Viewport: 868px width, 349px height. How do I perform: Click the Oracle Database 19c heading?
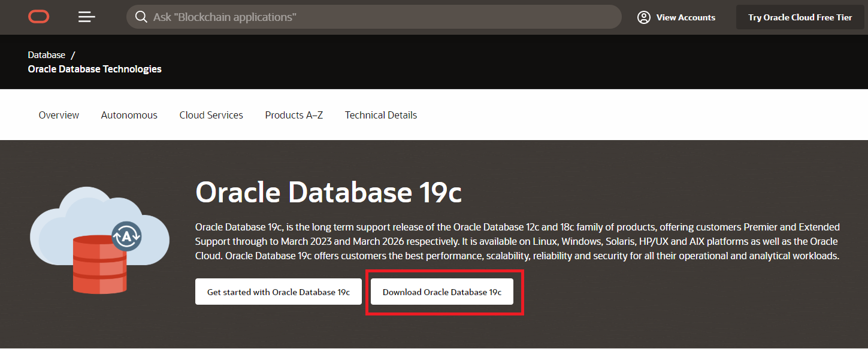pyautogui.click(x=329, y=193)
